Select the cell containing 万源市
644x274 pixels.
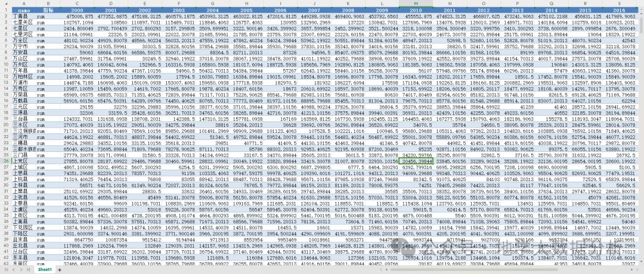point(24,83)
